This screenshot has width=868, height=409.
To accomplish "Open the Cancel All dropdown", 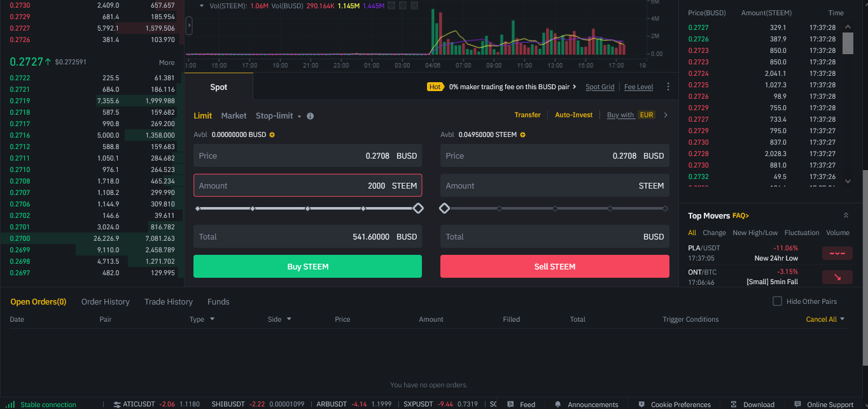I will click(843, 319).
